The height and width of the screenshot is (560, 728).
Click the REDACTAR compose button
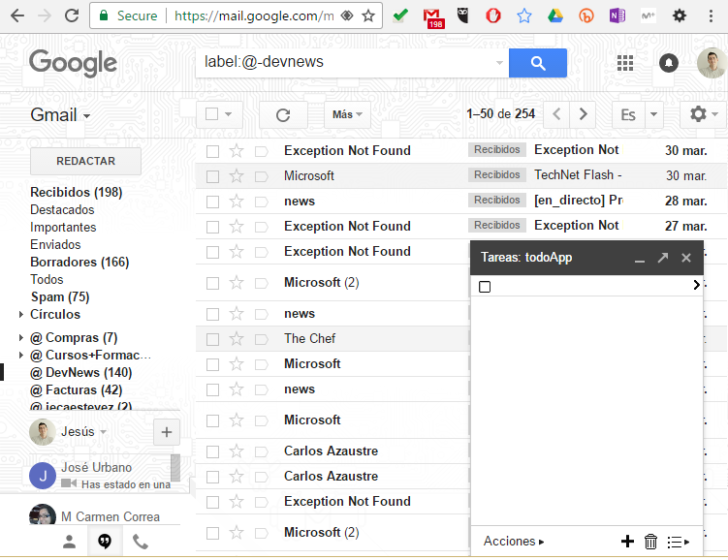85,161
